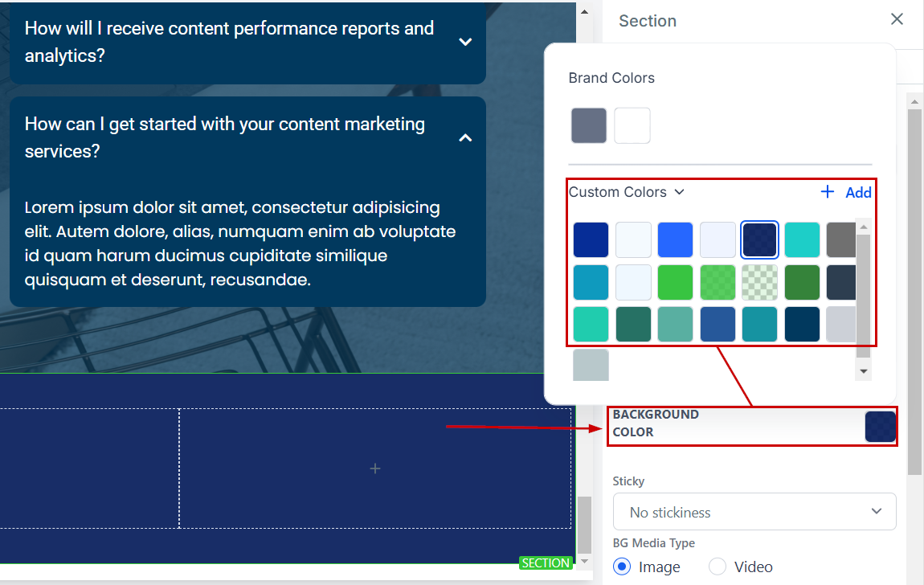Choose the transparent checkered green swatch
The height and width of the screenshot is (585, 924).
click(759, 282)
